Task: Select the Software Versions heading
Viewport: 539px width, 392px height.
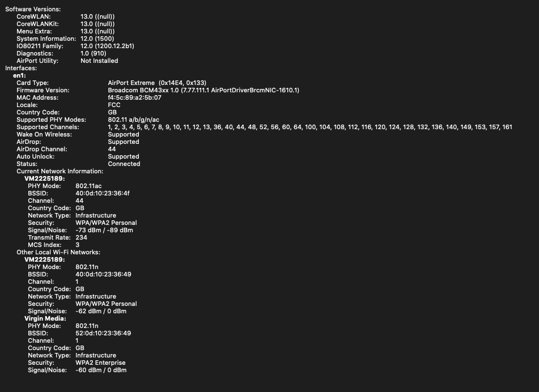Action: pyautogui.click(x=33, y=9)
